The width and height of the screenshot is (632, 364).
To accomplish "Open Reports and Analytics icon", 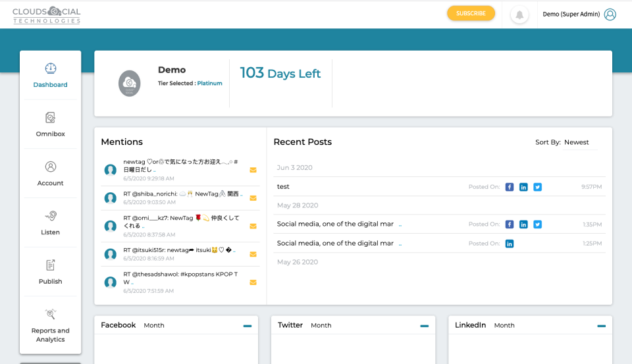I will [51, 314].
